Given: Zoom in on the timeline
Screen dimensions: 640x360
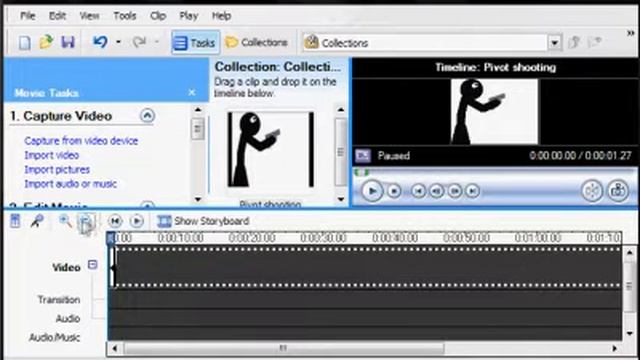Looking at the screenshot, I should pos(65,221).
